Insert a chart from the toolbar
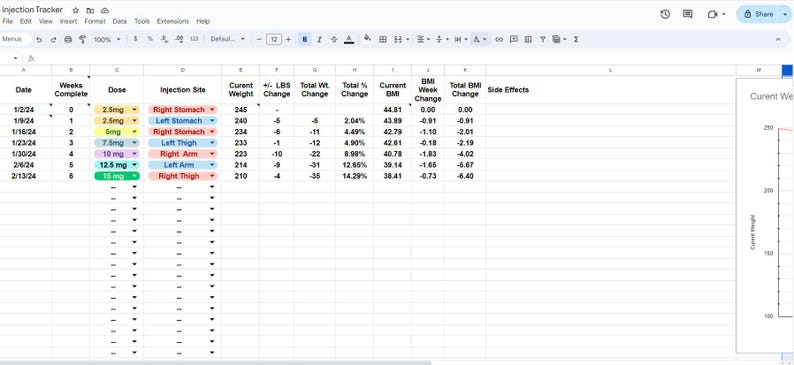Image resolution: width=794 pixels, height=365 pixels. [528, 39]
